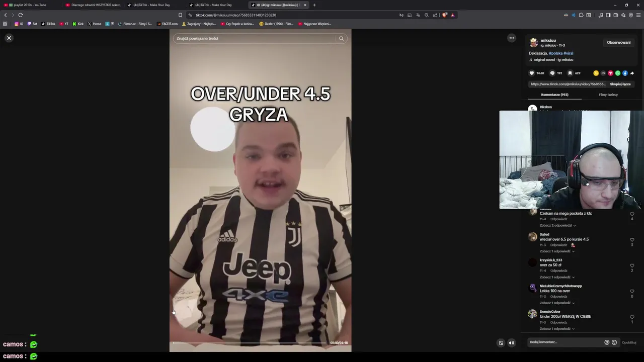This screenshot has height=362, width=644.
Task: Open the three-dots more options menu
Action: coord(512,38)
